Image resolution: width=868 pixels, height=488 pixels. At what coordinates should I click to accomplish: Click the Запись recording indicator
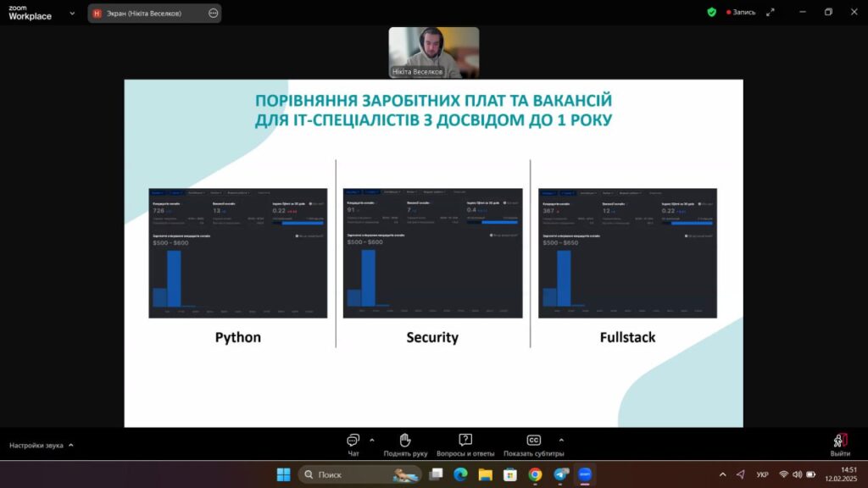pyautogui.click(x=740, y=12)
